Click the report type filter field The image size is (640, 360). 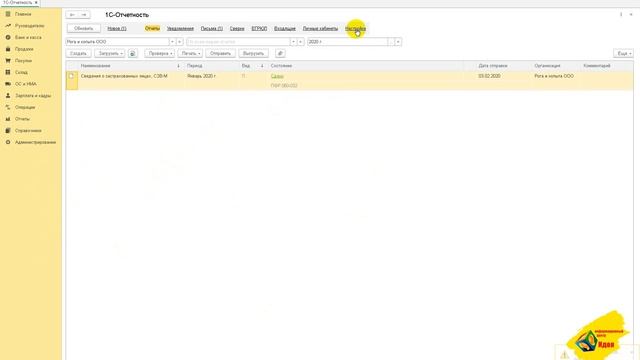point(238,42)
